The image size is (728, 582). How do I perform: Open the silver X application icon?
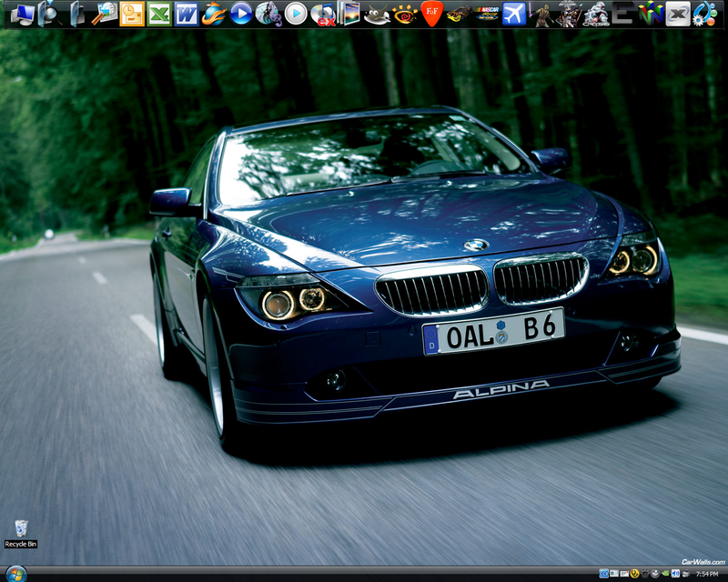[678, 14]
